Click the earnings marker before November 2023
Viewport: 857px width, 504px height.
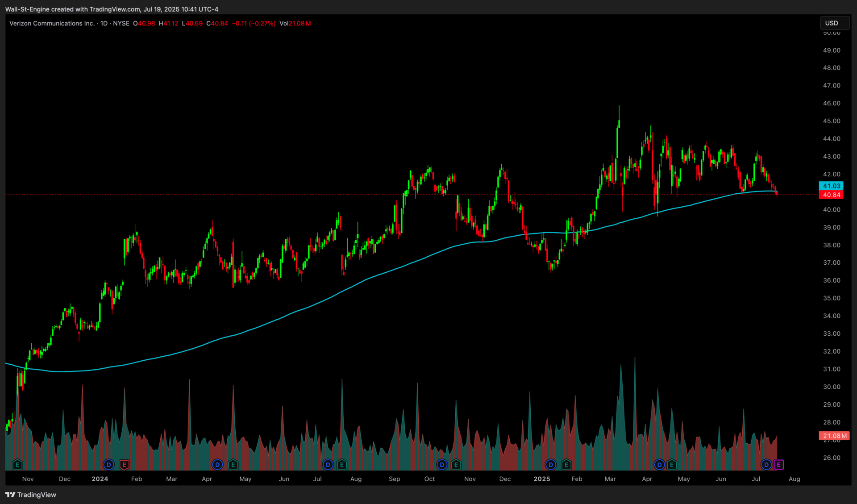[x=17, y=465]
